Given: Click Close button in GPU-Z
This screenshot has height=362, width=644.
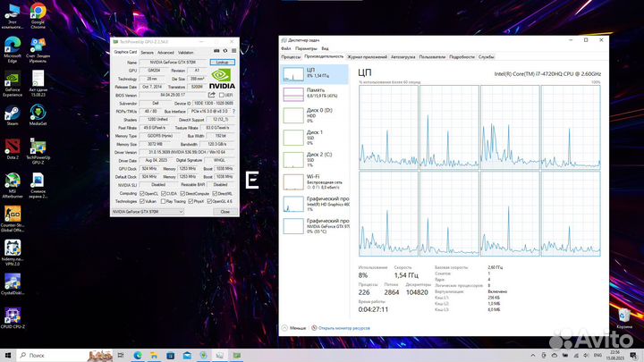Looking at the screenshot, I should (x=225, y=212).
